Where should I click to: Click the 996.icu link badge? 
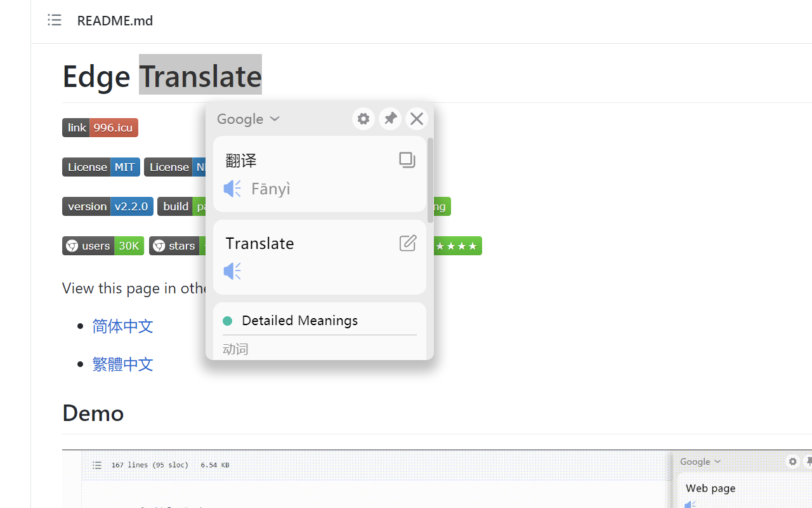pos(100,128)
